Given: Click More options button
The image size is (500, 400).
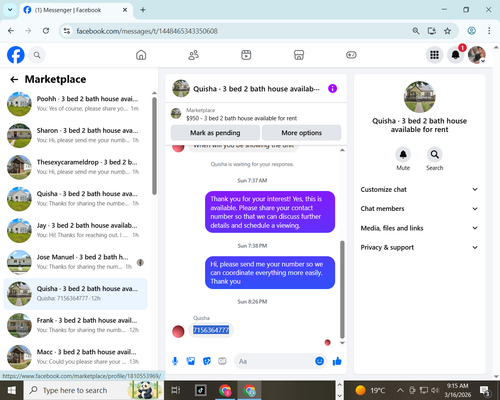Looking at the screenshot, I should pyautogui.click(x=301, y=133).
